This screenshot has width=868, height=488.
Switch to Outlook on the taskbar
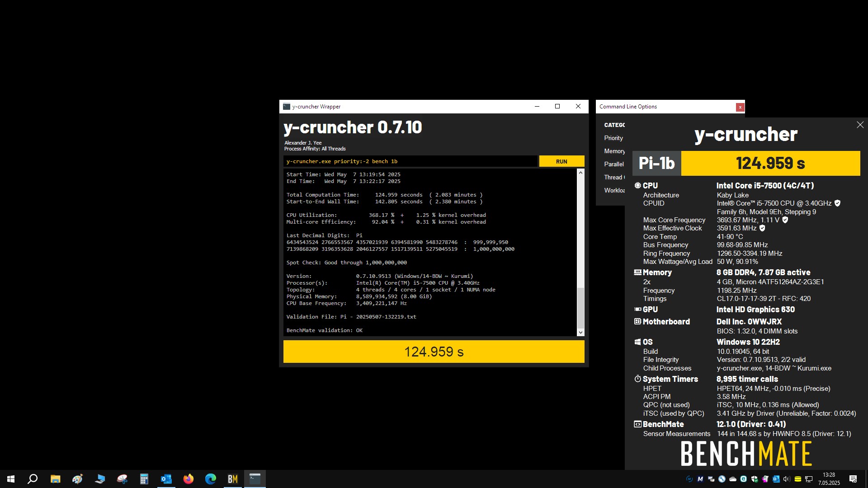166,479
